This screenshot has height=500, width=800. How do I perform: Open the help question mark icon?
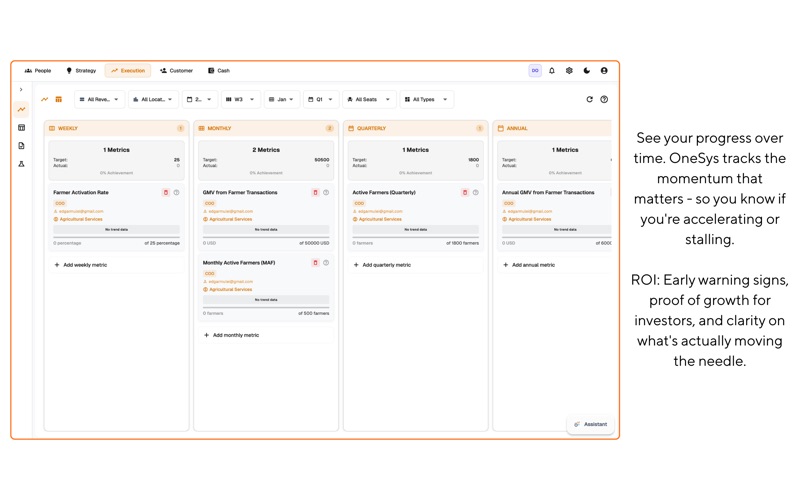coord(604,99)
